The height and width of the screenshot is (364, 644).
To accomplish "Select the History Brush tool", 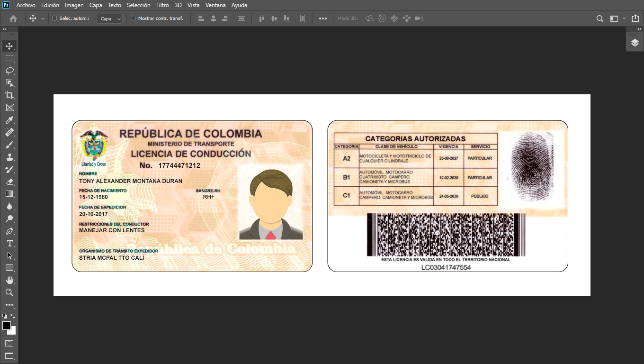I will 9,169.
